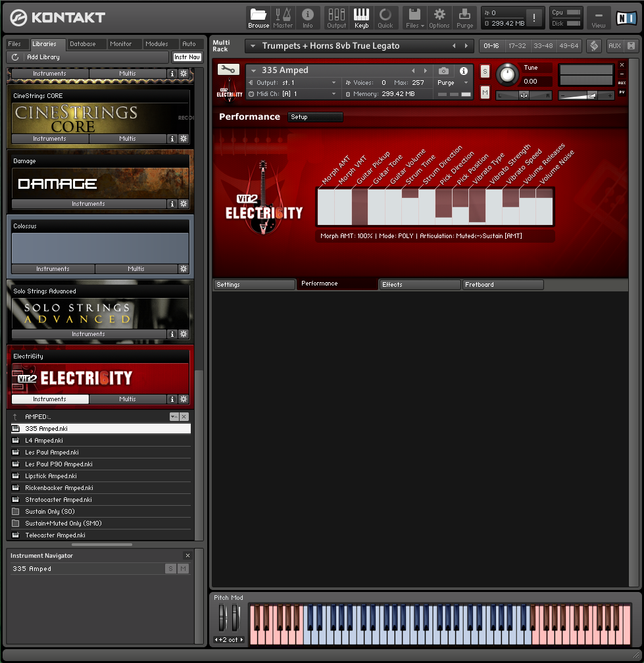Open the multi name dropdown arrow
Image resolution: width=644 pixels, height=663 pixels.
click(253, 45)
